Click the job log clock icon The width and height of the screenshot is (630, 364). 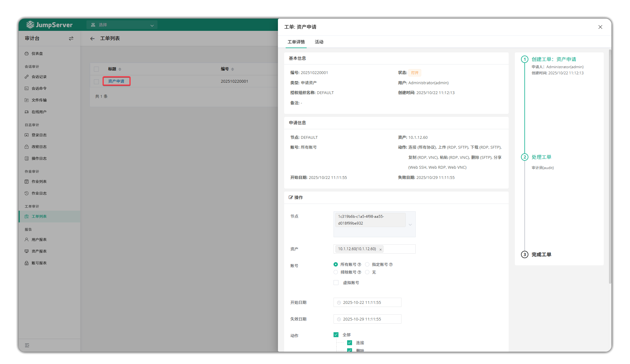pos(27,193)
